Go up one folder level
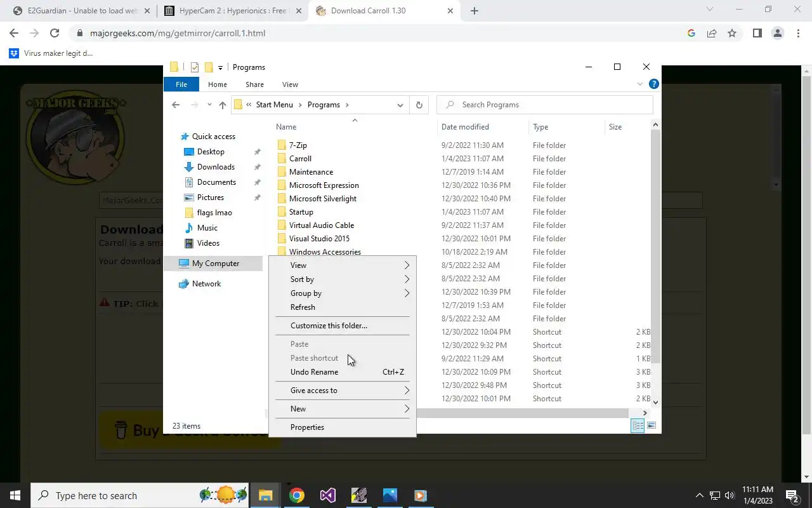The image size is (812, 508). pyautogui.click(x=222, y=105)
